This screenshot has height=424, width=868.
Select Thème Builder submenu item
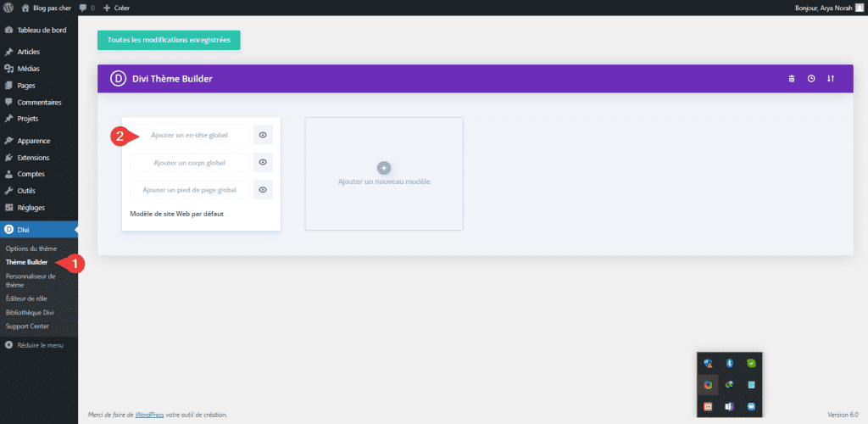pyautogui.click(x=26, y=262)
